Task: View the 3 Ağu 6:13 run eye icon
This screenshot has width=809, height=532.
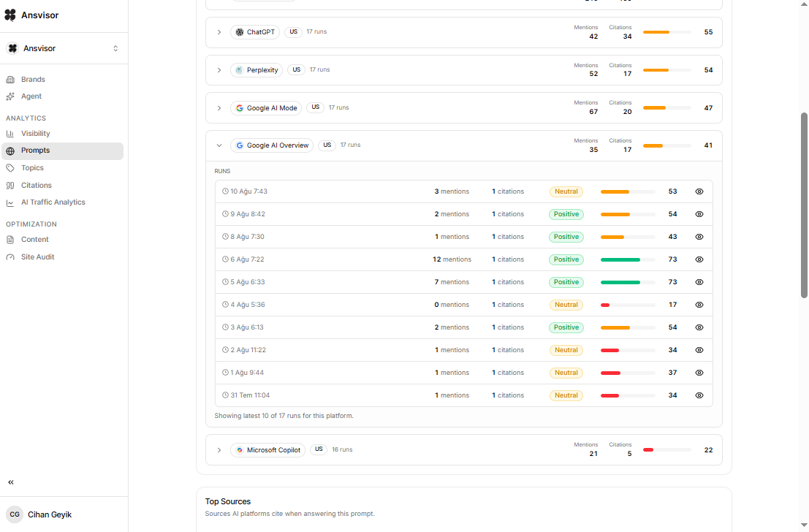Action: 699,327
